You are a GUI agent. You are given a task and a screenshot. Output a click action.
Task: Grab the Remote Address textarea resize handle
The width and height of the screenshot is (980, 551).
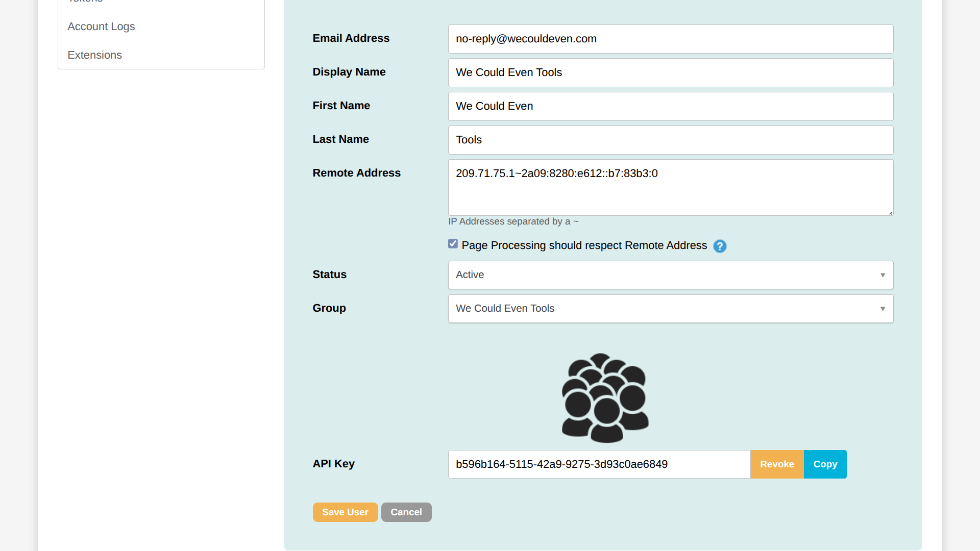pyautogui.click(x=890, y=212)
